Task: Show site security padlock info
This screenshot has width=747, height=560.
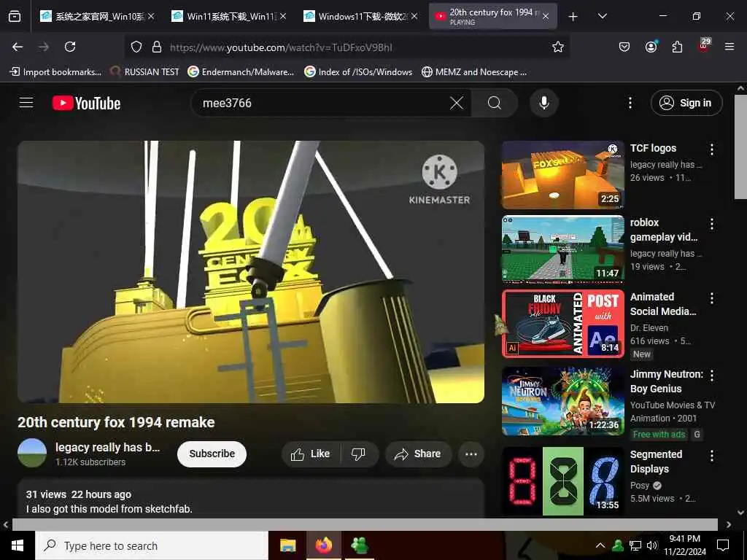Action: tap(157, 47)
